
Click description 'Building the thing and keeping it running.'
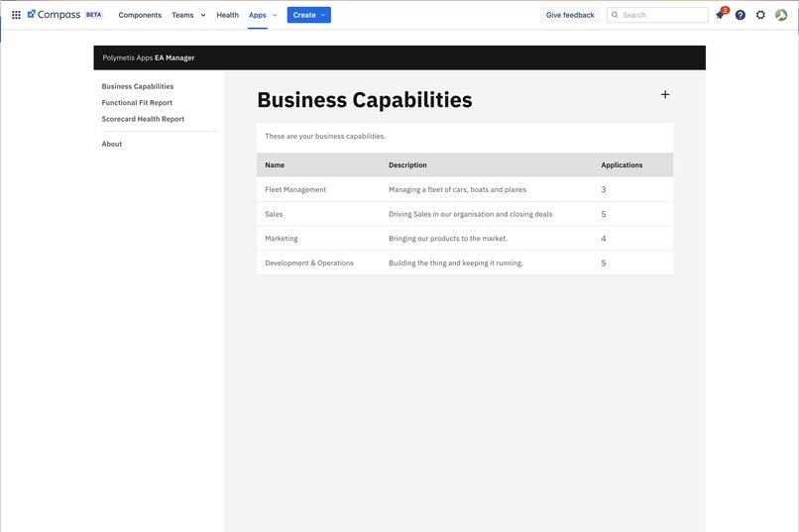[x=456, y=263]
